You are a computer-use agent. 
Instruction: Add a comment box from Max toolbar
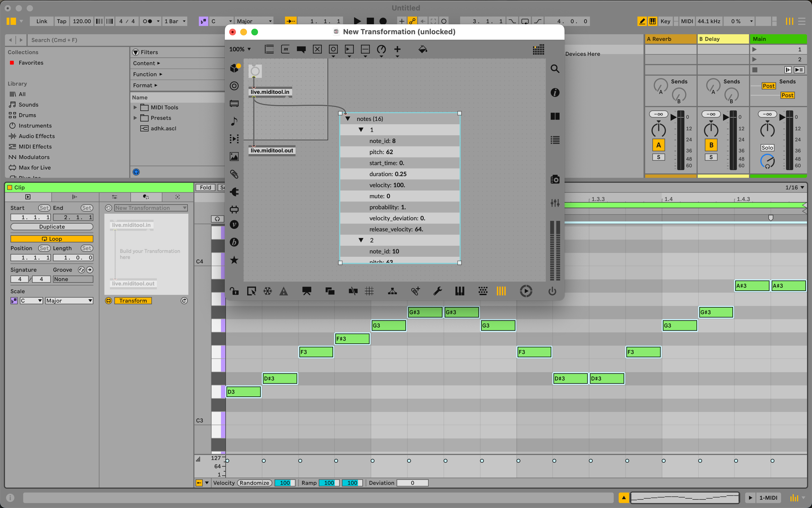point(301,49)
